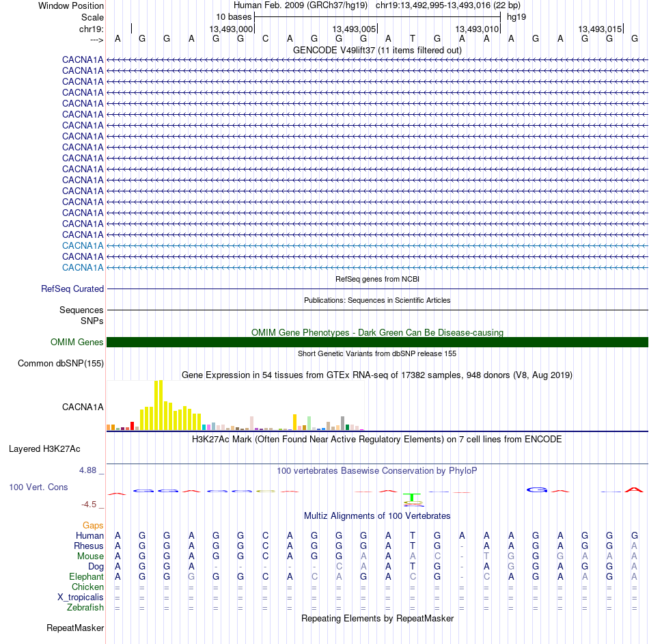Click the OMIM Genes label
The width and height of the screenshot is (649, 644).
tap(77, 342)
